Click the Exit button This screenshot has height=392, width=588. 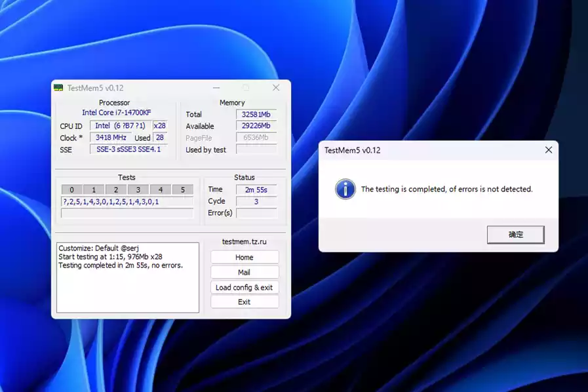(245, 302)
